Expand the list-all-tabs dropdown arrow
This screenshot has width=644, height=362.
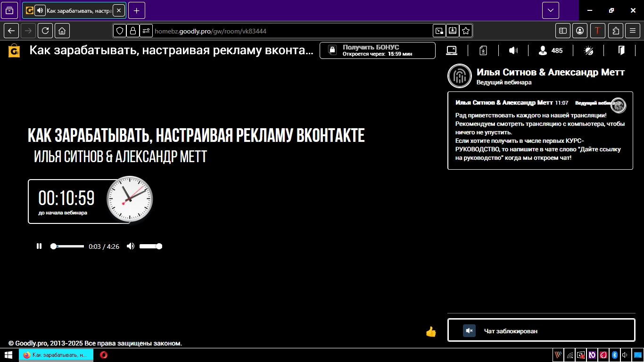[550, 10]
